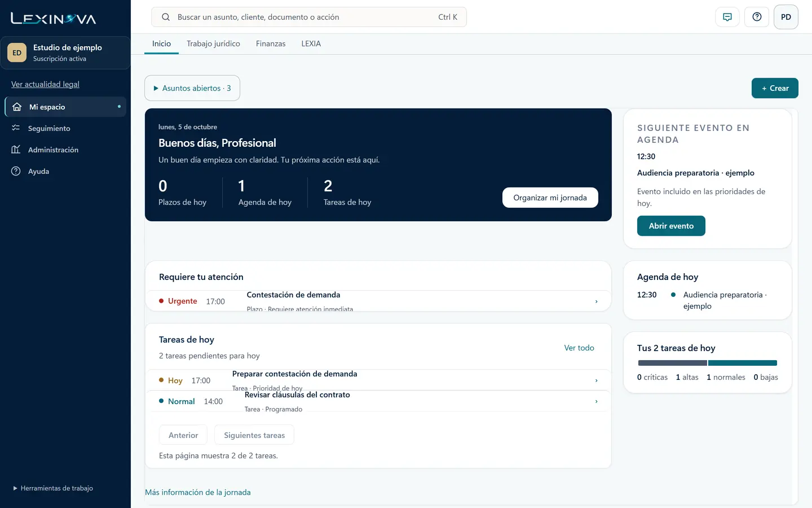
Task: Open the help question-mark icon in header
Action: (x=757, y=17)
